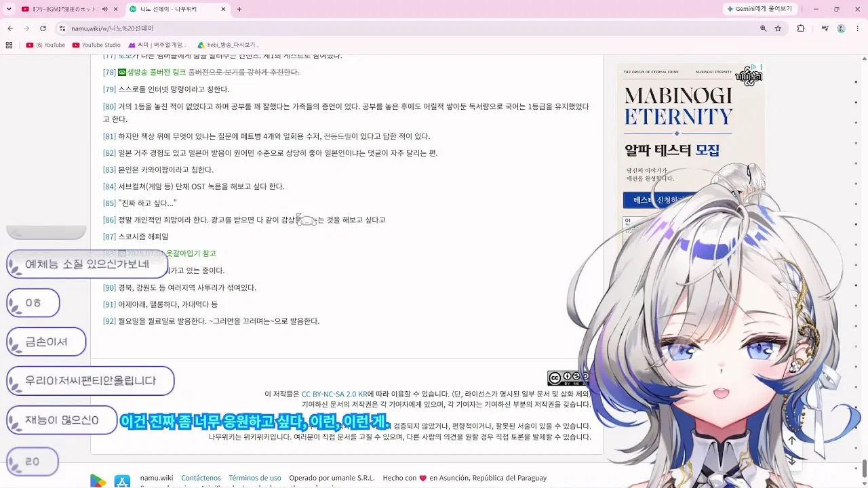Open the media playback controls
The image size is (868, 488).
[825, 28]
